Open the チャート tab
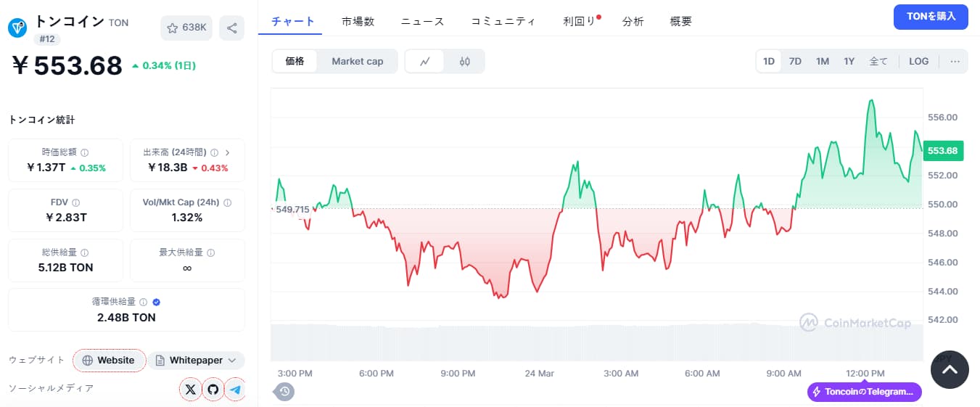Screen dimensions: 980x407 (293, 21)
